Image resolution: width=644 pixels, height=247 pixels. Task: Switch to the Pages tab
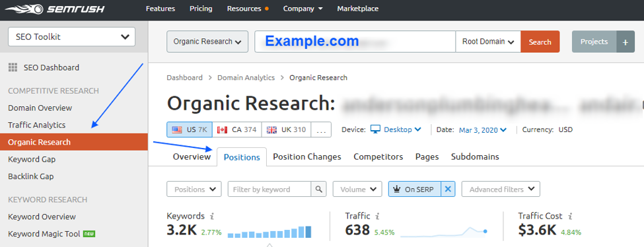point(427,157)
